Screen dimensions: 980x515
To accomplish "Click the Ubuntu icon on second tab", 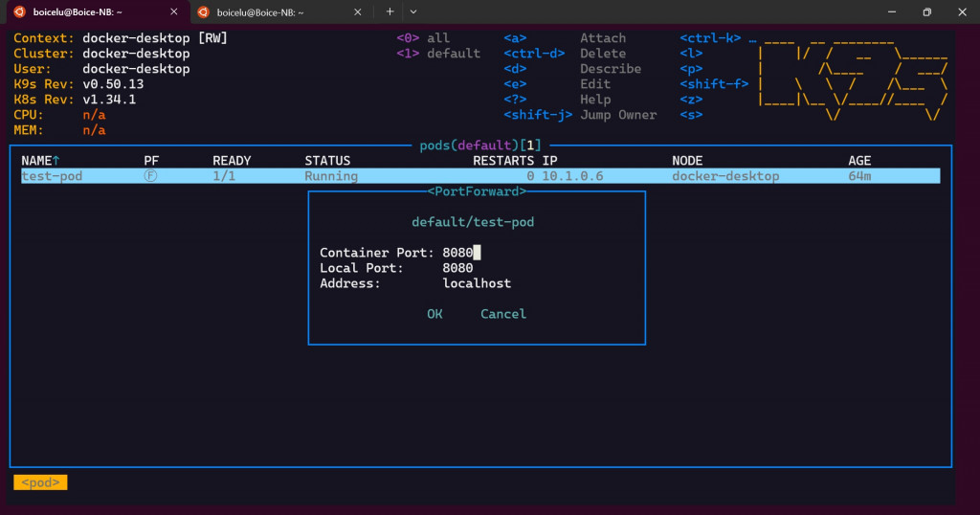I will pyautogui.click(x=203, y=11).
